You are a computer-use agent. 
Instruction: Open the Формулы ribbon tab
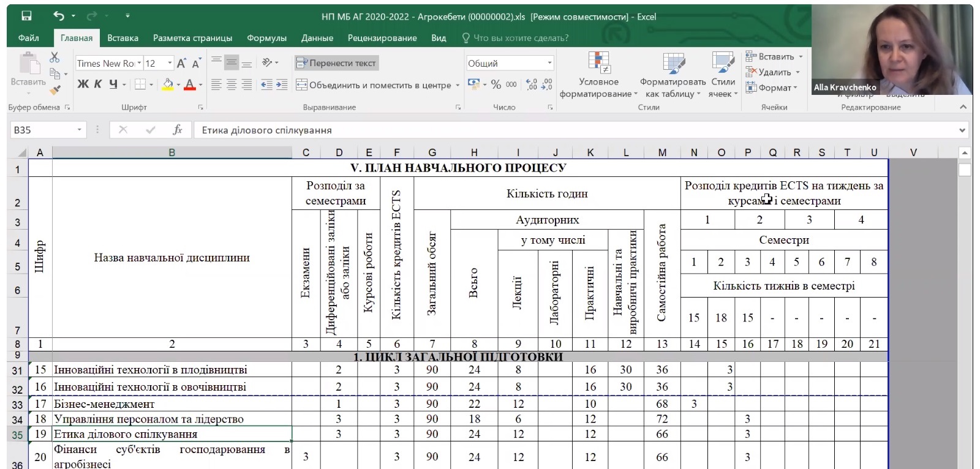266,38
